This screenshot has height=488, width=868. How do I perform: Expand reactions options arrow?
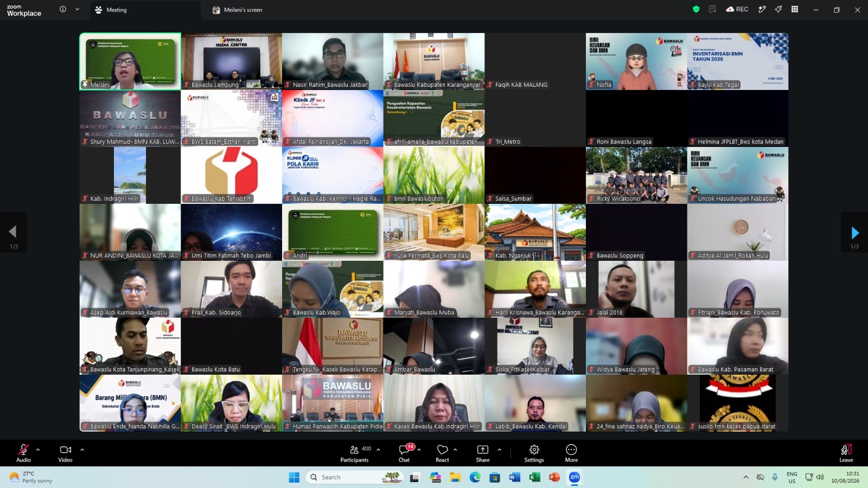click(x=455, y=450)
